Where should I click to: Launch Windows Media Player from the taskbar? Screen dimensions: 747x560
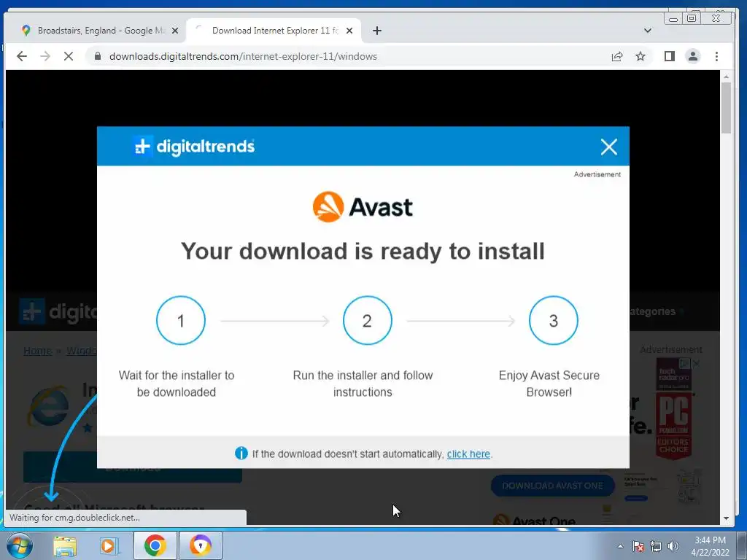click(109, 545)
